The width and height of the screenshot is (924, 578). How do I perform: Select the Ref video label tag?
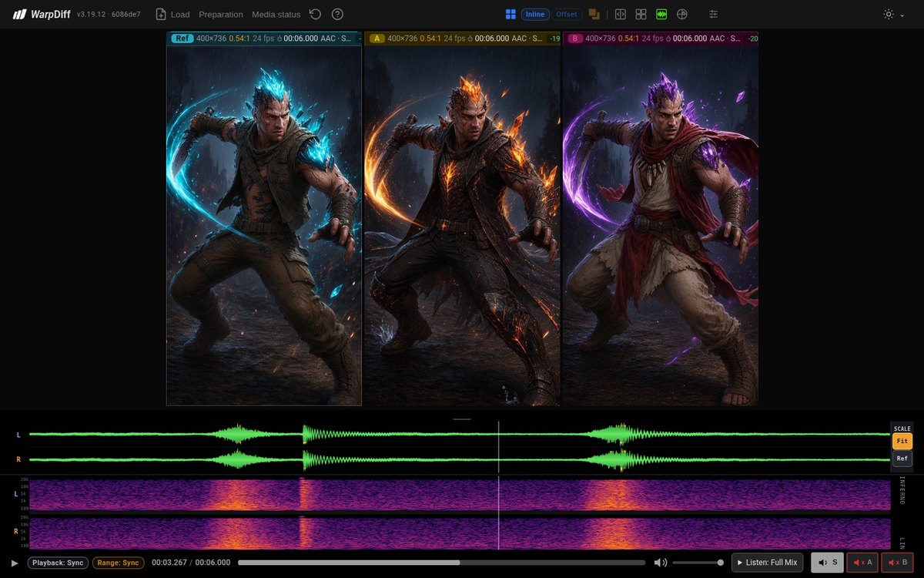(x=182, y=39)
